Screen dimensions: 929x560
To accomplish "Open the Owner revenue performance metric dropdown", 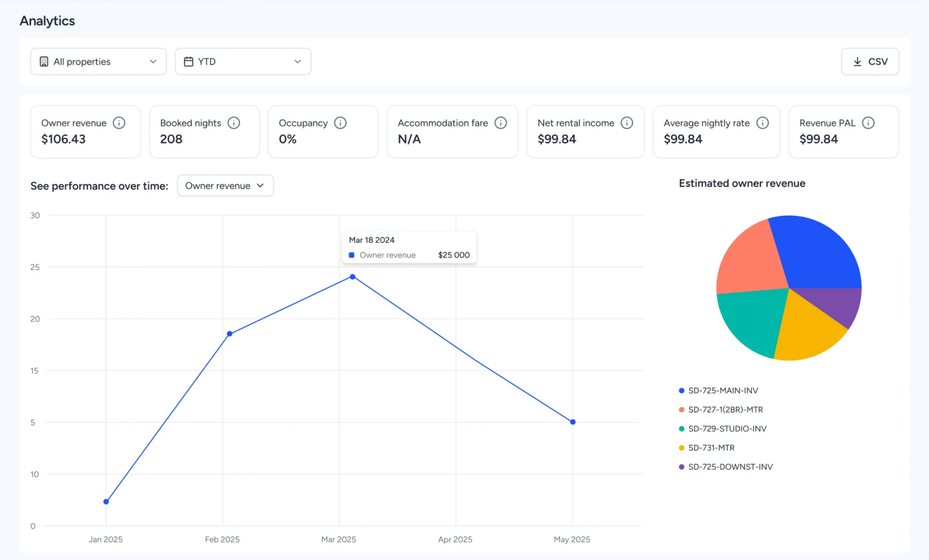I will tap(225, 186).
